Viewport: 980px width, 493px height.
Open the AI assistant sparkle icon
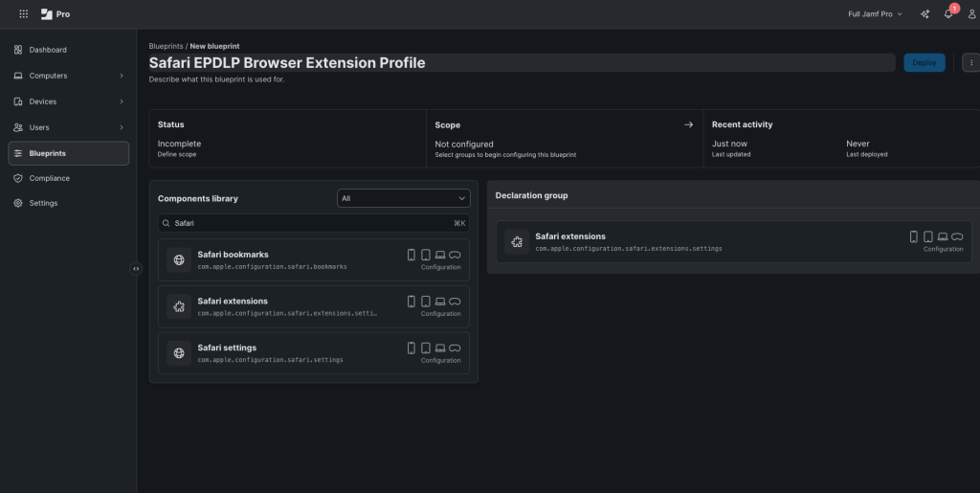(x=925, y=13)
